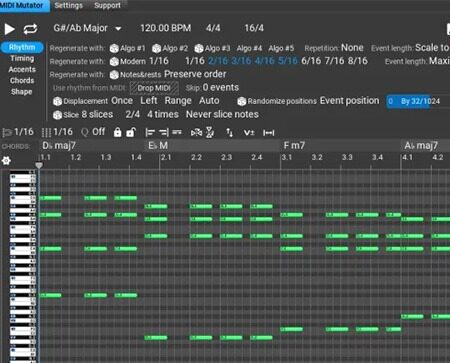Toggle the 7/16 length option
This screenshot has height=363, width=450.
334,61
